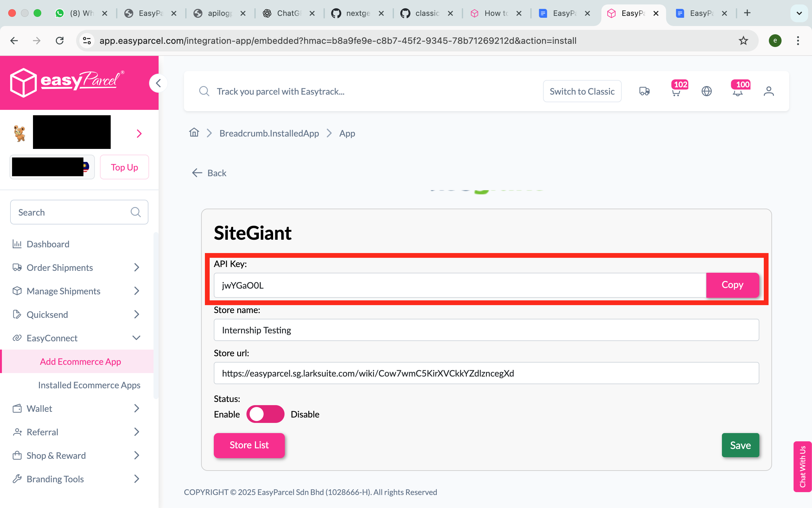
Task: Click the sidebar Search field
Action: 79,212
